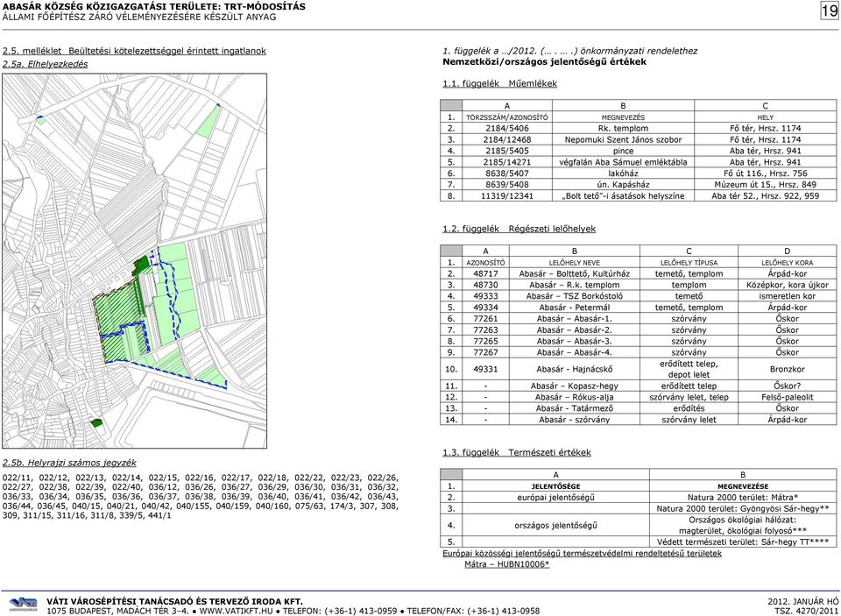This screenshot has width=841, height=616.
Task: Click the '2.5b. Helyrajzi számos jegyzék' heading
Action: click(69, 463)
